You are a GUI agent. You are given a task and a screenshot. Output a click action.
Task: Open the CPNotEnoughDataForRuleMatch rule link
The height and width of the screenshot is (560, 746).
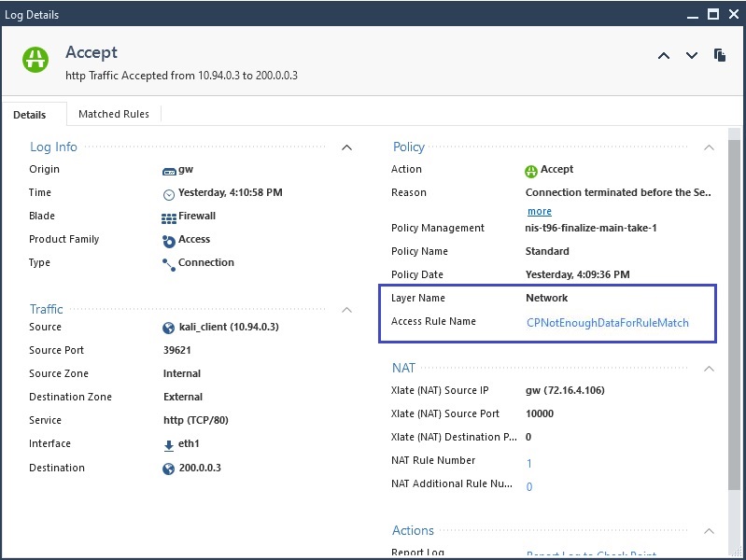pyautogui.click(x=608, y=323)
